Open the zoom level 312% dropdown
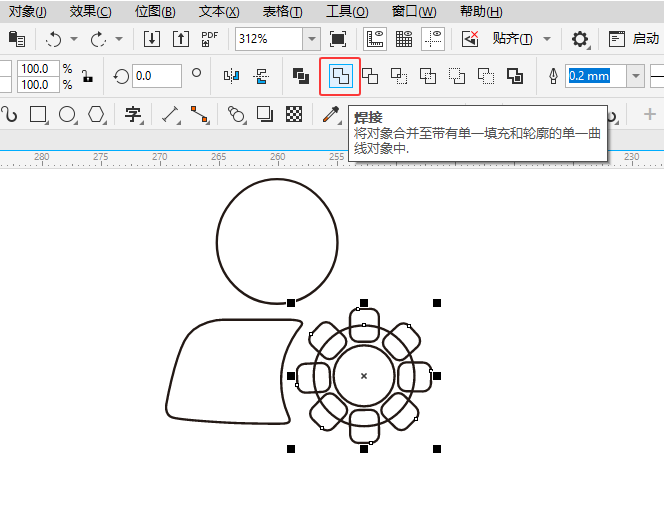Image resolution: width=664 pixels, height=515 pixels. click(x=312, y=39)
